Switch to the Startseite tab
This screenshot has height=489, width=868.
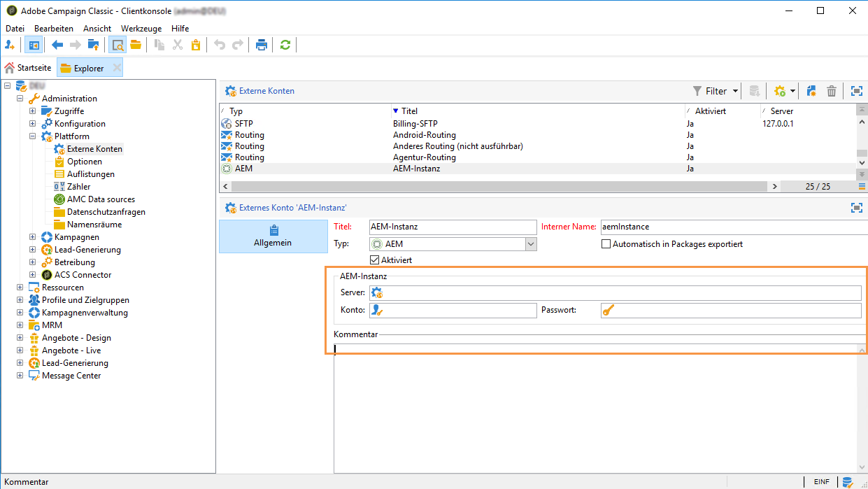tap(28, 68)
